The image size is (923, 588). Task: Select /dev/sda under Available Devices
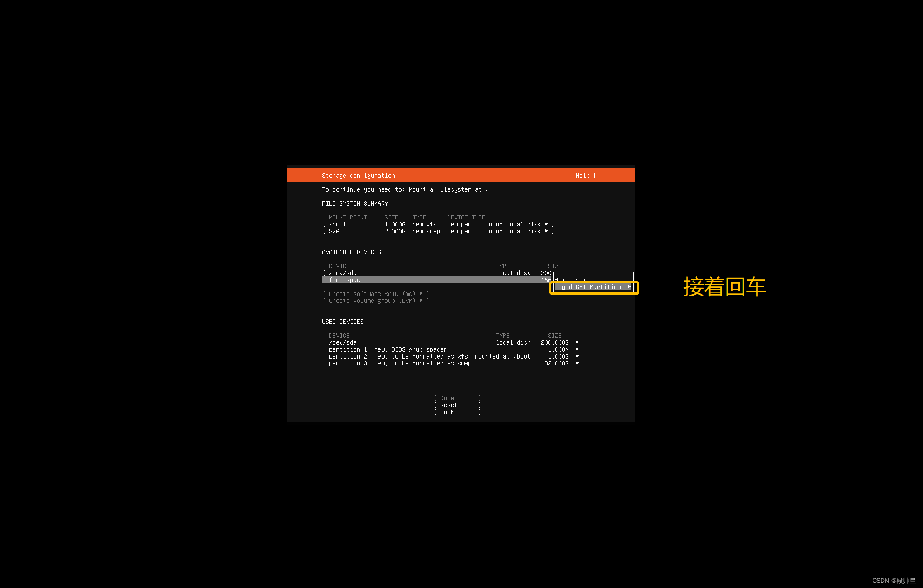tap(437, 273)
